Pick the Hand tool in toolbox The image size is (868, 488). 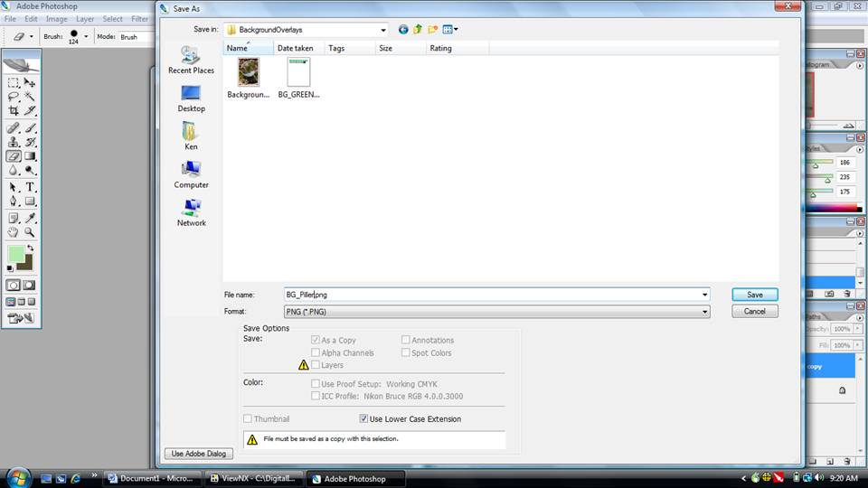coord(14,232)
